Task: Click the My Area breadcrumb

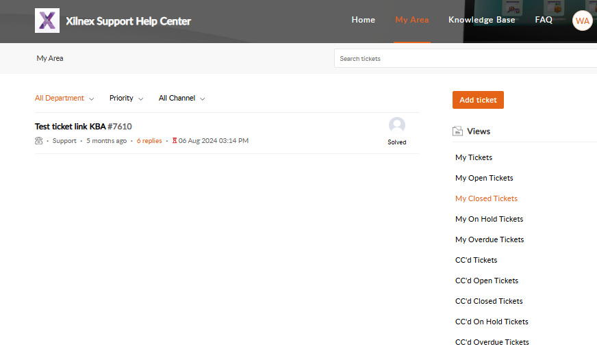Action: point(50,59)
